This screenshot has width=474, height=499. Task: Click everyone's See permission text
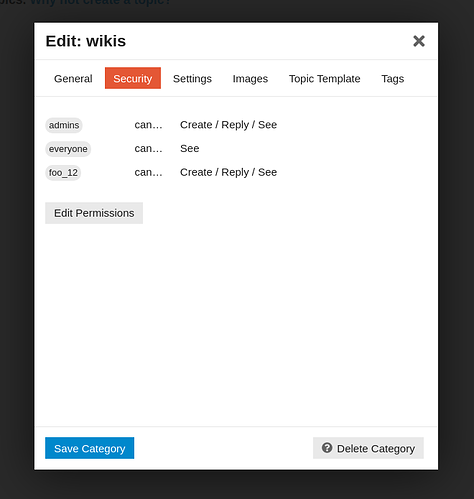(x=190, y=148)
